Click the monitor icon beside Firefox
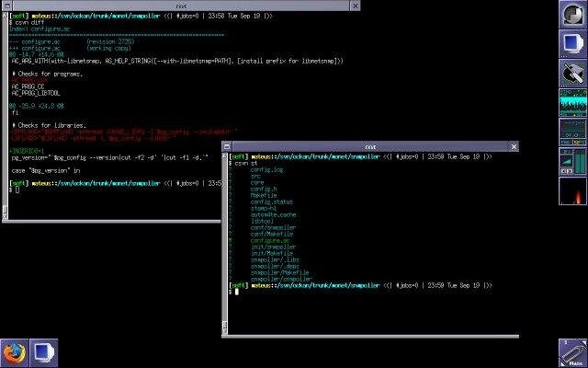The height and width of the screenshot is (368, 588). pyautogui.click(x=43, y=353)
